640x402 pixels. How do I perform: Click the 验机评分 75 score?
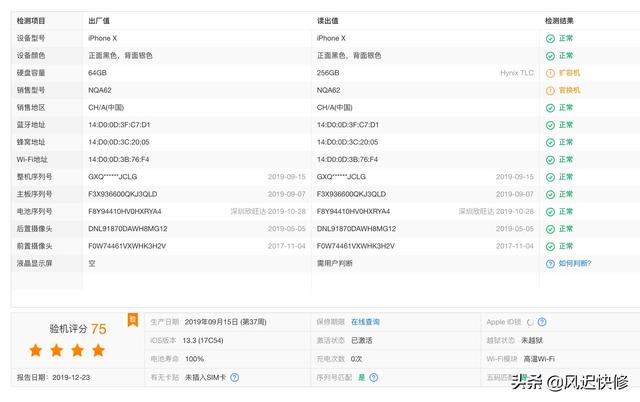click(x=78, y=329)
